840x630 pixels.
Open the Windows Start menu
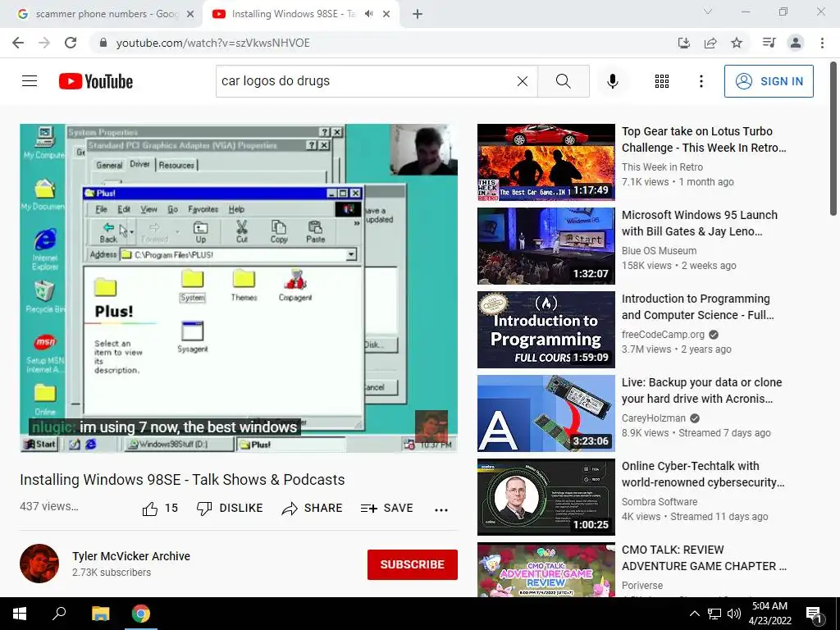[20, 614]
